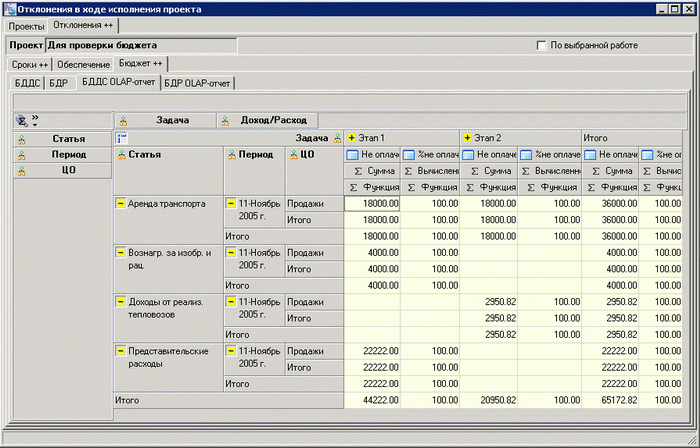Click the Доход/Расход filter field button
Image resolution: width=700 pixels, height=448 pixels.
click(x=267, y=120)
